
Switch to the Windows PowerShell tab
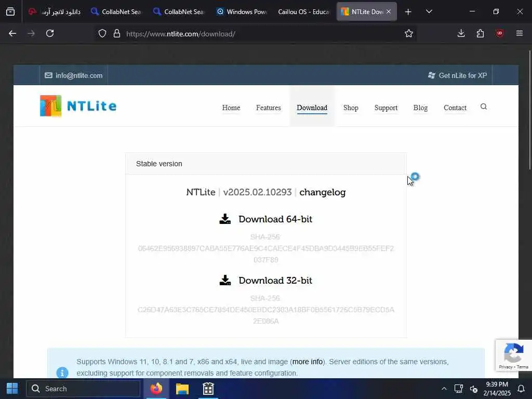tap(241, 11)
